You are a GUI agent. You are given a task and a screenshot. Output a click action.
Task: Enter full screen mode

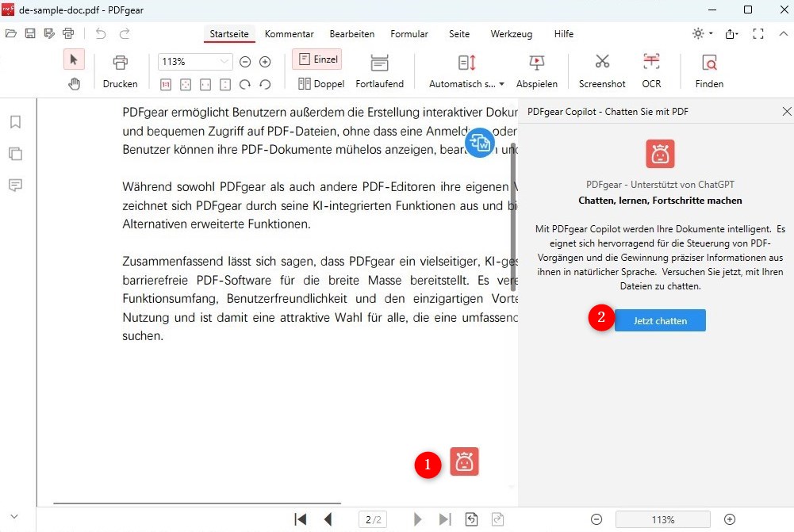pyautogui.click(x=758, y=33)
